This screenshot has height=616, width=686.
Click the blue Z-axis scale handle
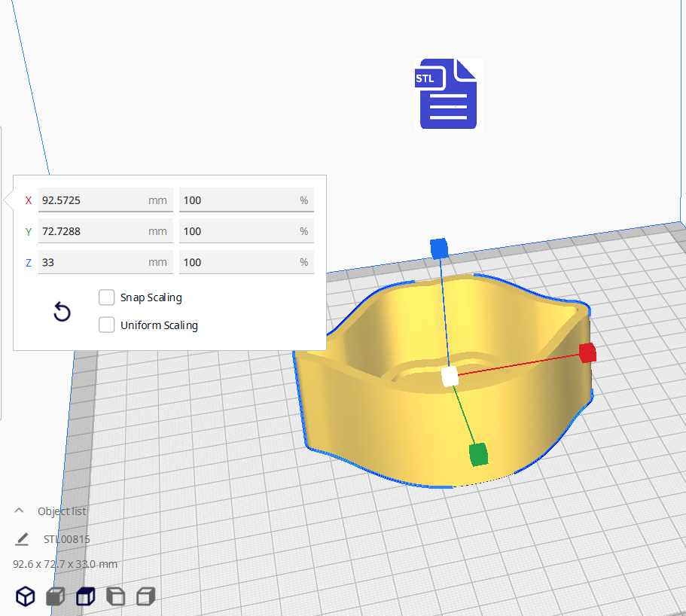point(438,248)
